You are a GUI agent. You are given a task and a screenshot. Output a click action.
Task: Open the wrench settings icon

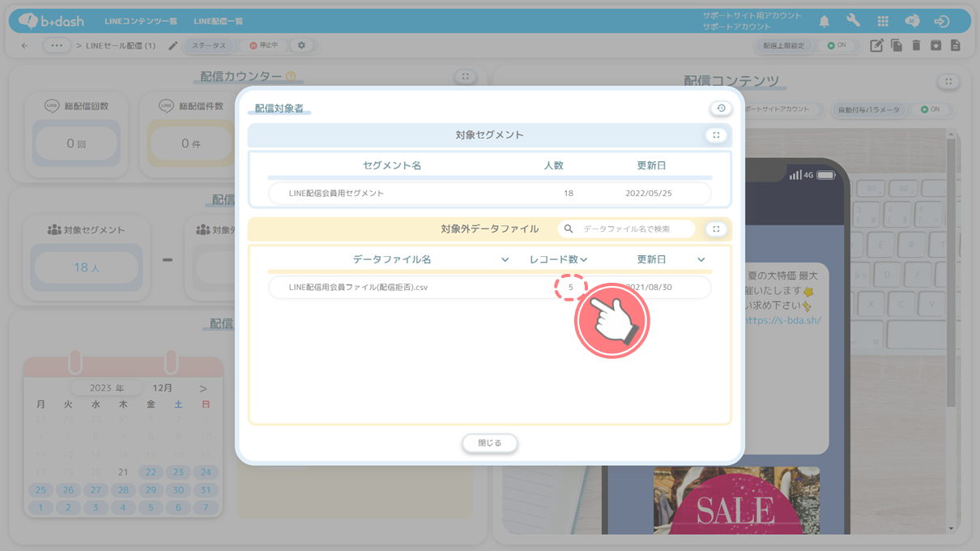[x=854, y=21]
